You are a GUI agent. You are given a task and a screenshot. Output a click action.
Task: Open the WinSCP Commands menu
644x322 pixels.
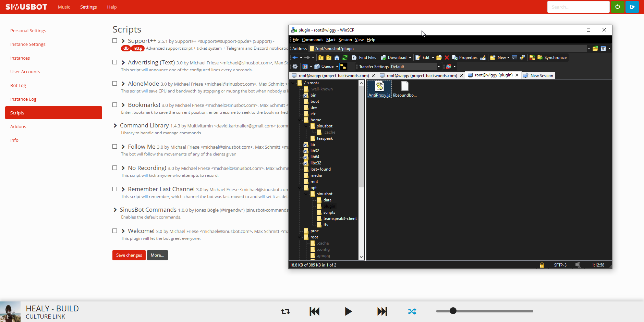pyautogui.click(x=313, y=40)
